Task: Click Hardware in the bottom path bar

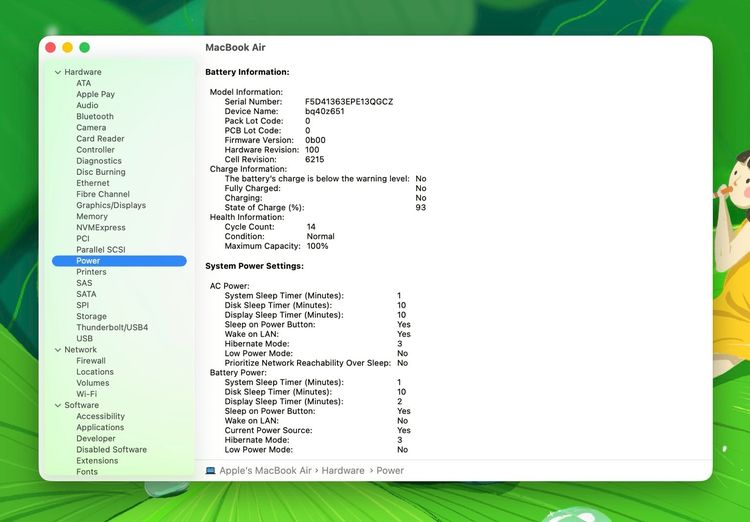Action: point(343,471)
